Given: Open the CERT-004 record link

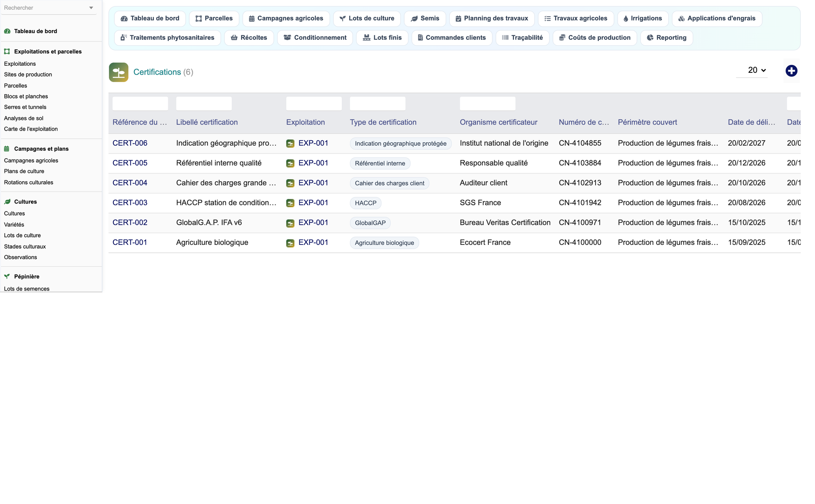Looking at the screenshot, I should pos(130,183).
